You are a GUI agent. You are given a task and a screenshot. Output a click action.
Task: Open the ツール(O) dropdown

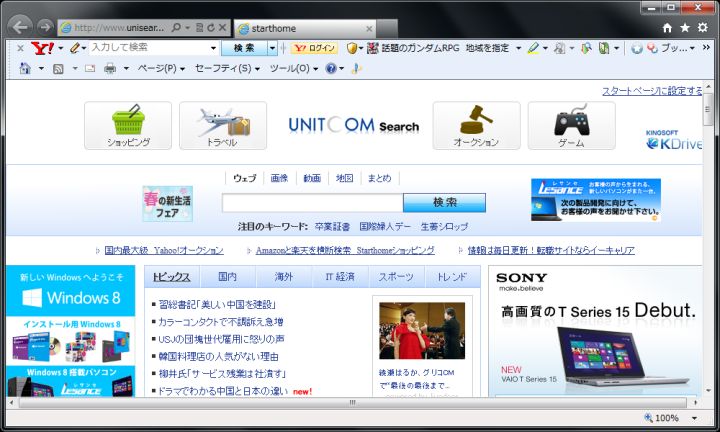point(294,68)
